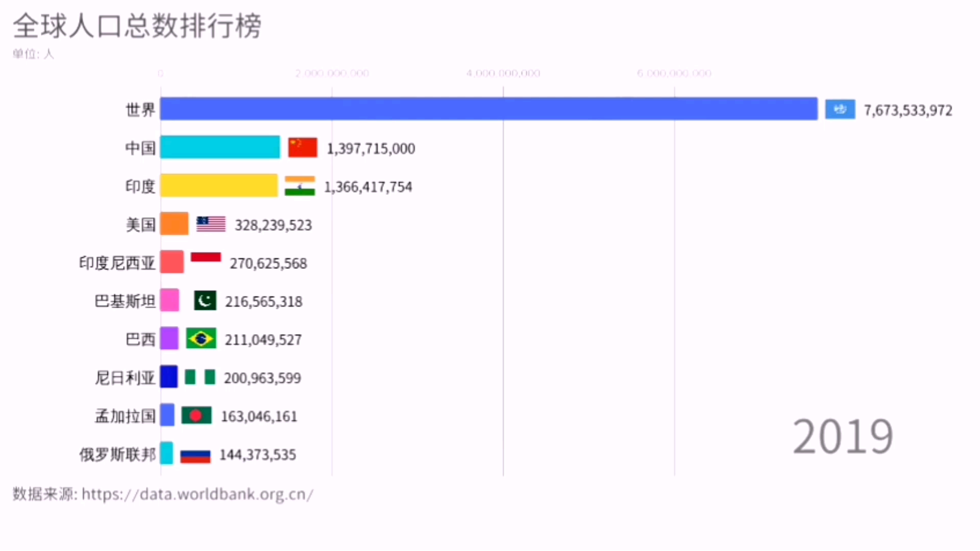Screen dimensions: 980x551
Task: Click the 0 axis label
Action: click(x=160, y=73)
